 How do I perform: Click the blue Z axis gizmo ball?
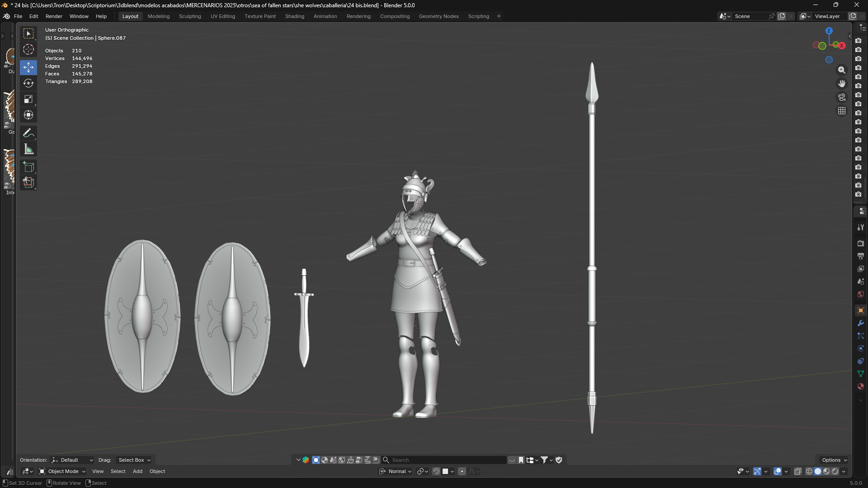click(829, 31)
